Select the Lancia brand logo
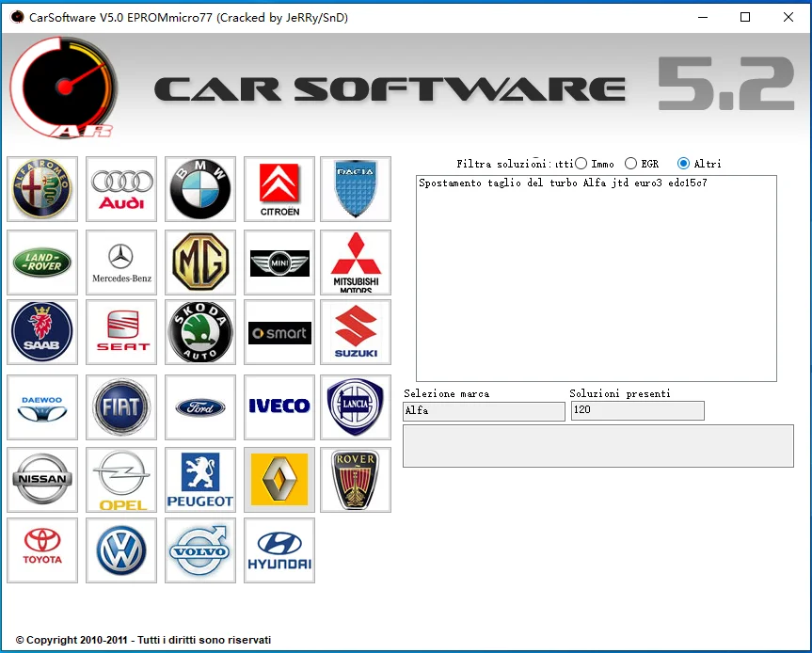Screen dimensions: 812x653 click(356, 407)
